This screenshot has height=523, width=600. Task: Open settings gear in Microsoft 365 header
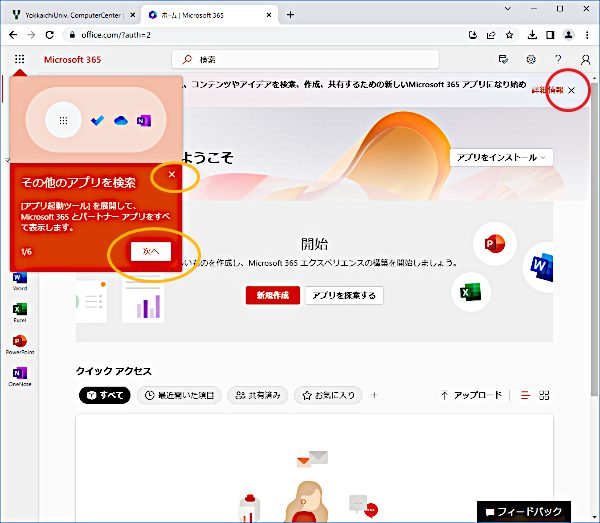pos(531,59)
